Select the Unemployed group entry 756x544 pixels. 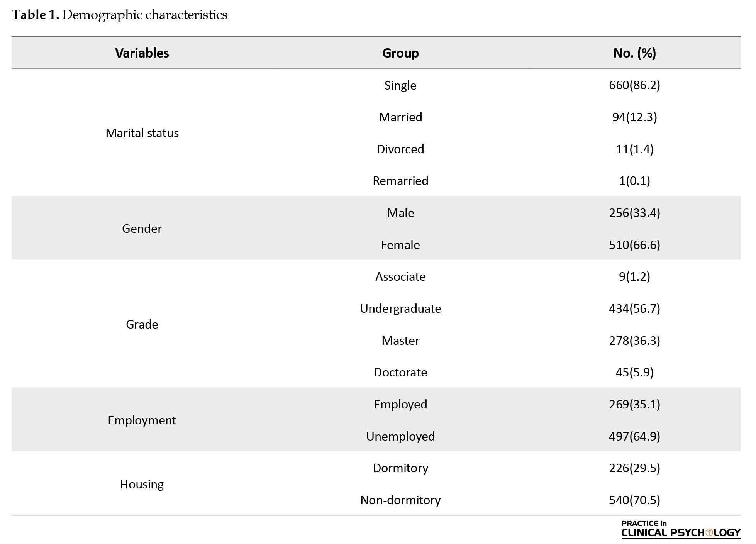pyautogui.click(x=400, y=436)
